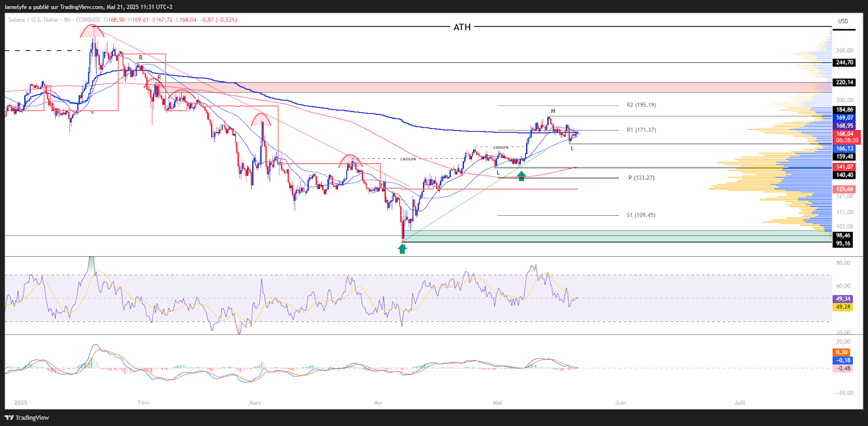Click the green arrow below the April low
The height and width of the screenshot is (426, 868).
coord(402,249)
